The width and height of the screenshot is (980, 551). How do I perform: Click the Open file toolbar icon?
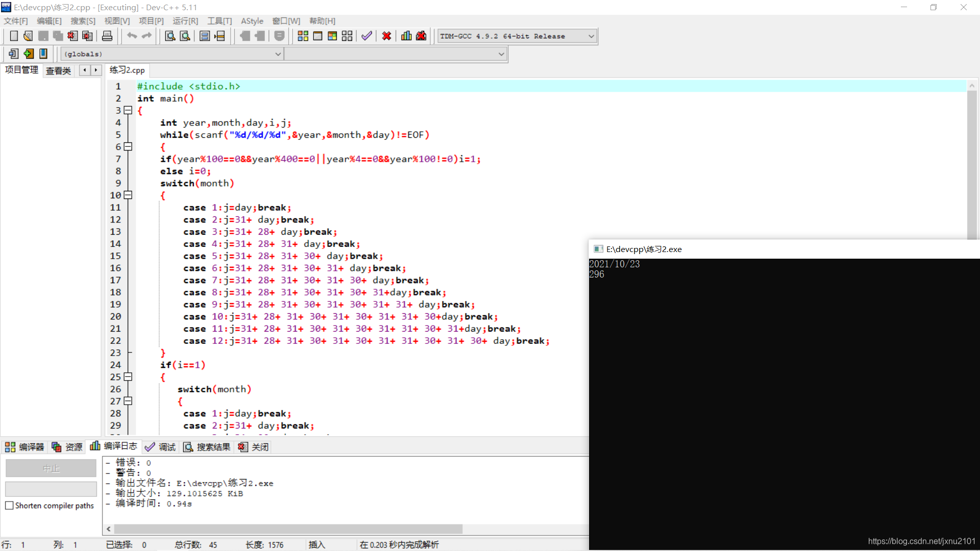pyautogui.click(x=29, y=36)
